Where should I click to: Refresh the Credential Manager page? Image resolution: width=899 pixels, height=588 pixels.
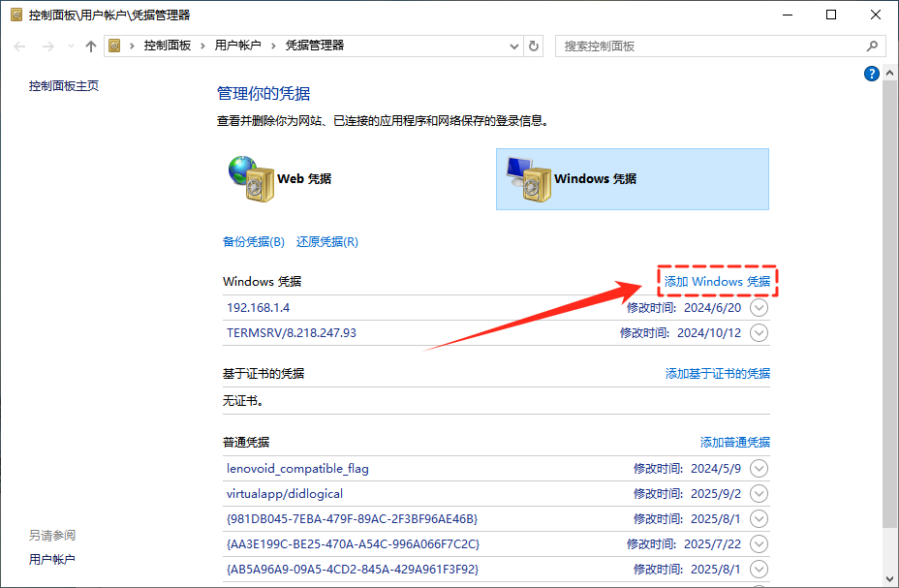pyautogui.click(x=533, y=46)
